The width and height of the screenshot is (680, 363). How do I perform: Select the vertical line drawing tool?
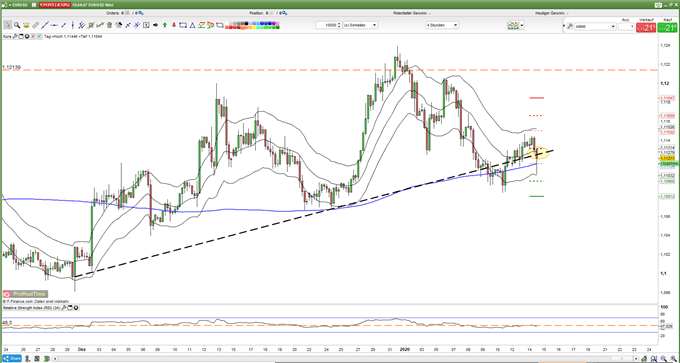pos(72,25)
